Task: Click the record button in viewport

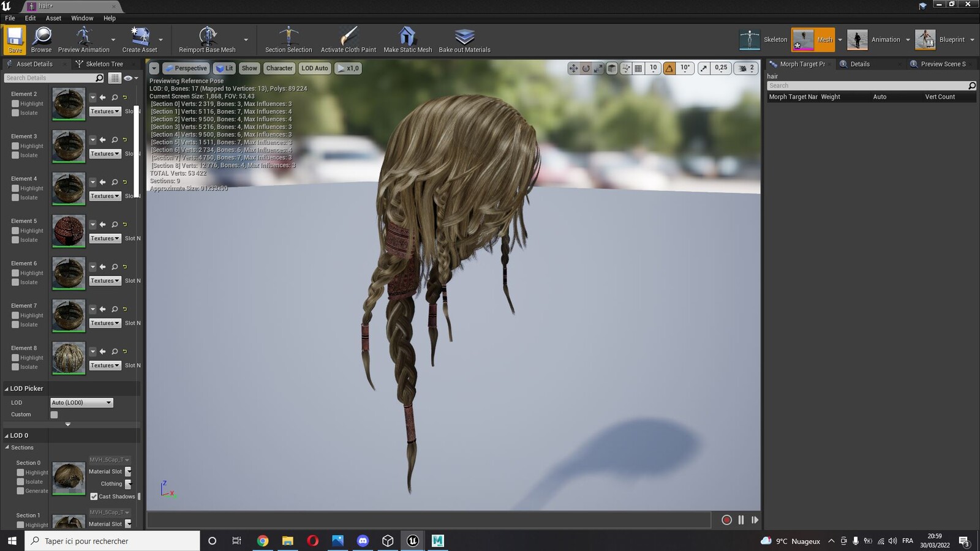Action: [x=726, y=520]
